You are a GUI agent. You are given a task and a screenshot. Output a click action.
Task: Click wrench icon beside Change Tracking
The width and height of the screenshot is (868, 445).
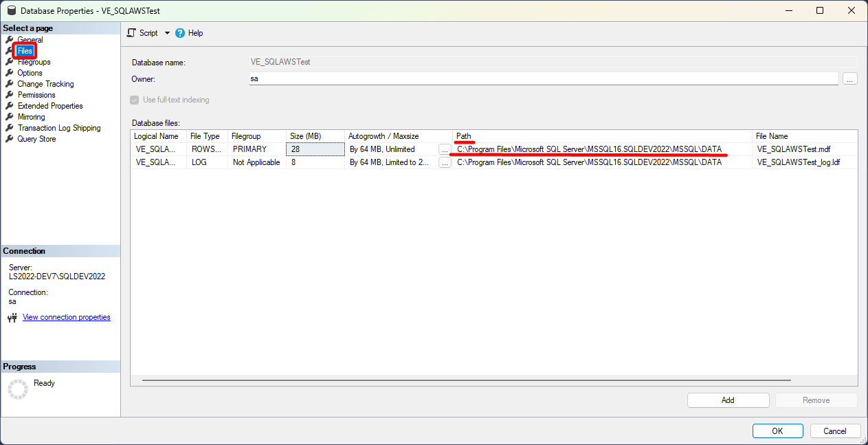click(10, 84)
